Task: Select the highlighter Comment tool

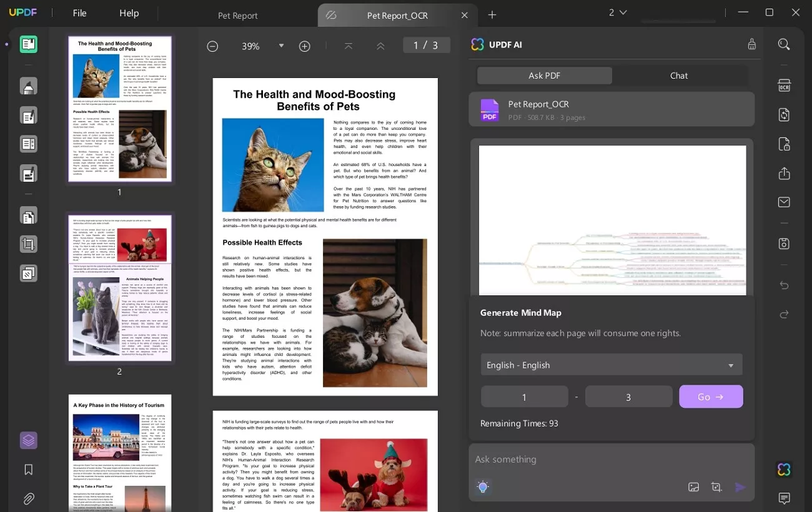Action: pyautogui.click(x=29, y=86)
